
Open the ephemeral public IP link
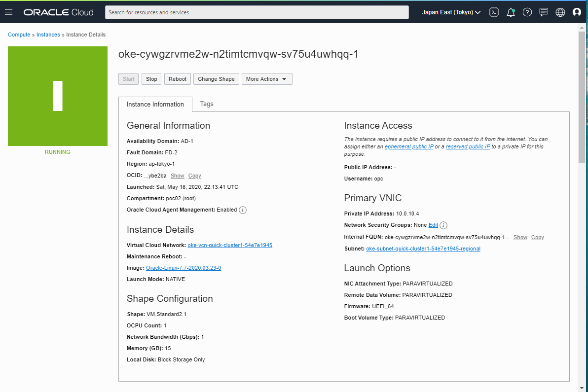tap(409, 146)
